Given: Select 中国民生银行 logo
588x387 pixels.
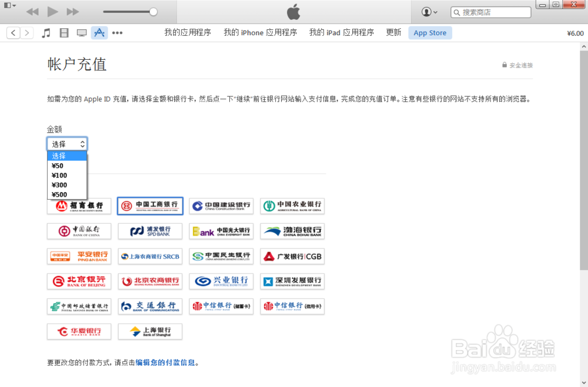Looking at the screenshot, I should [221, 256].
